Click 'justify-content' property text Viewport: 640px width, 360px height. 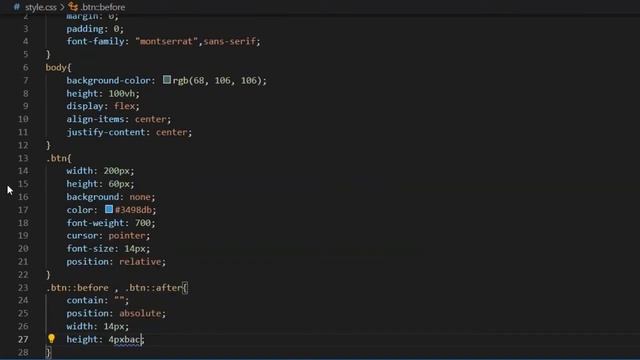[106, 132]
